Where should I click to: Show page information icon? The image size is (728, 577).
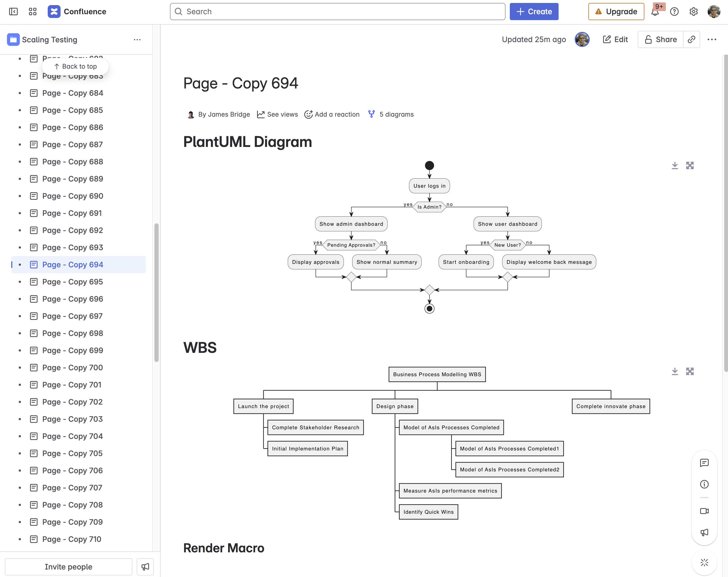(704, 484)
